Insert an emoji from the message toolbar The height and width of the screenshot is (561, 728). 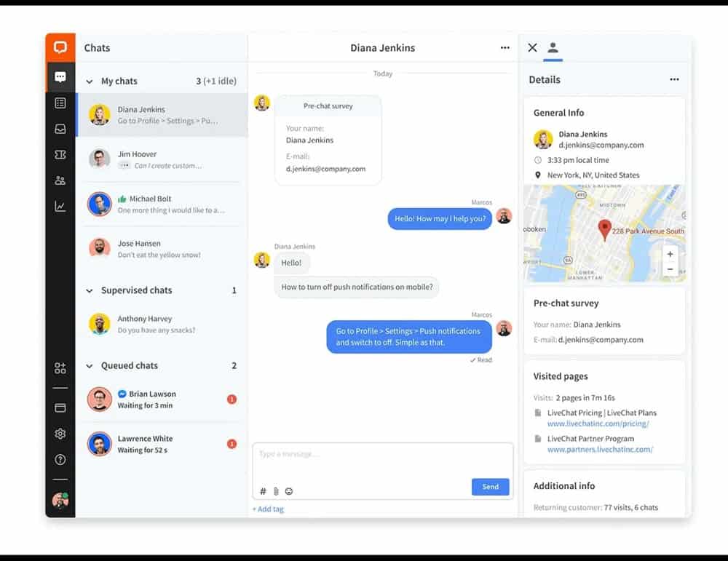(x=288, y=491)
